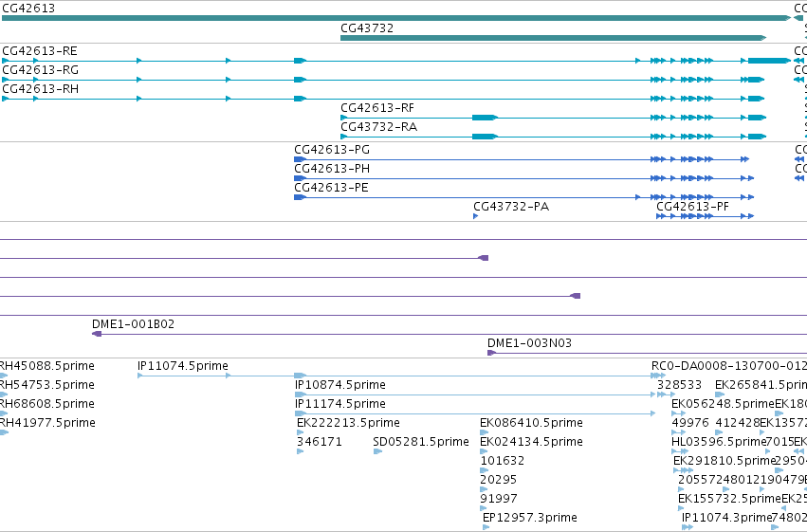Select transcript label CG43732-RA
807x532 pixels.
coord(378,127)
